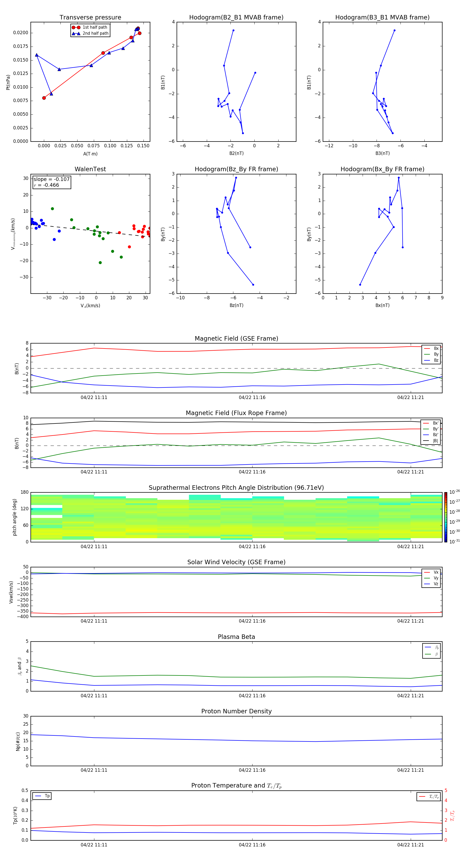Click the Suprathermal Electrons Pitch Angle Distribution title
Screen dimensions: 473x868
(x=236, y=488)
